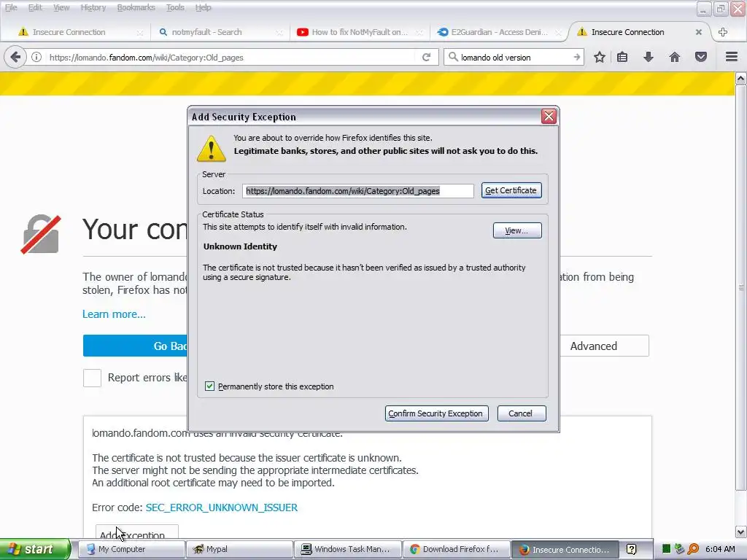Click the orange magnifier tray icon
Viewport: 747px width, 560px height.
pos(693,549)
